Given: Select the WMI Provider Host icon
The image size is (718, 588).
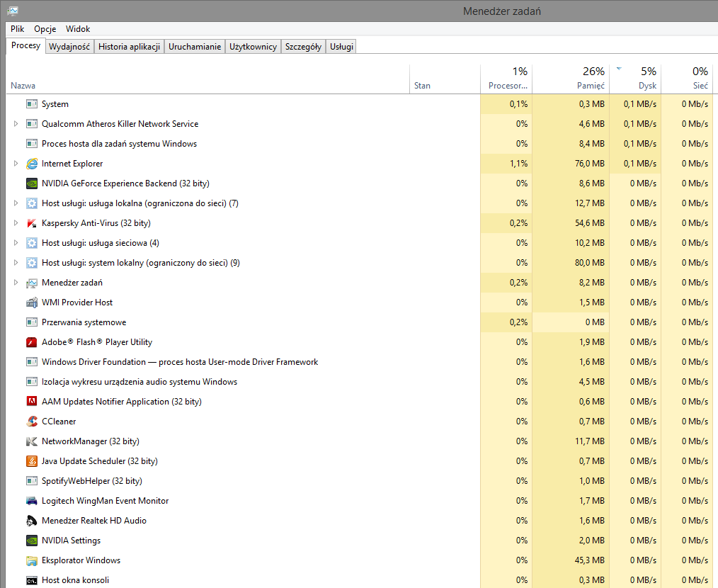Looking at the screenshot, I should [x=32, y=303].
